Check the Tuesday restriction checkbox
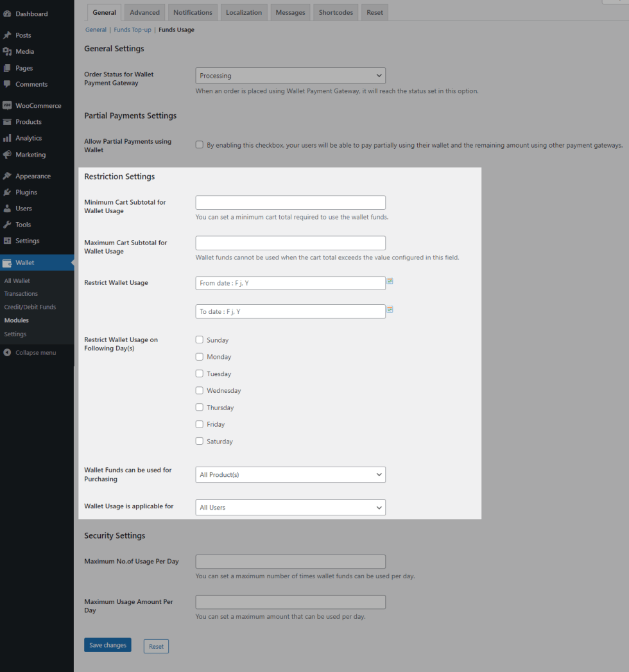This screenshot has width=629, height=672. (199, 374)
